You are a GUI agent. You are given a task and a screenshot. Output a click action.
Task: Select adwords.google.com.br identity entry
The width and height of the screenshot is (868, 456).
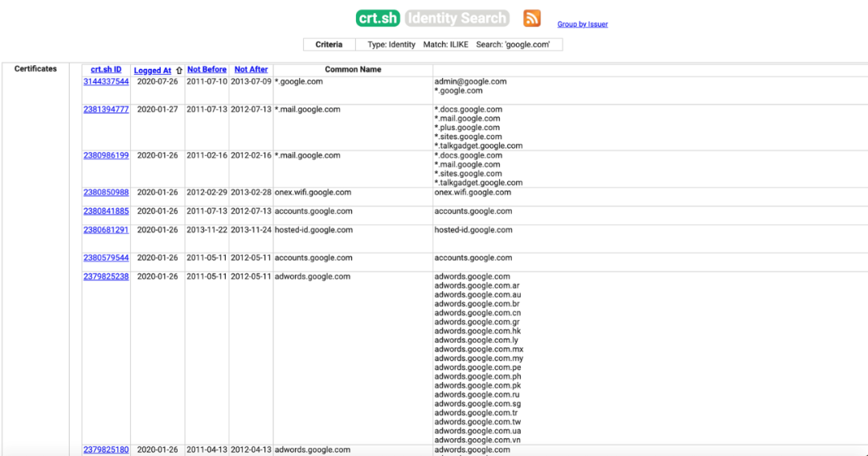pos(477,304)
